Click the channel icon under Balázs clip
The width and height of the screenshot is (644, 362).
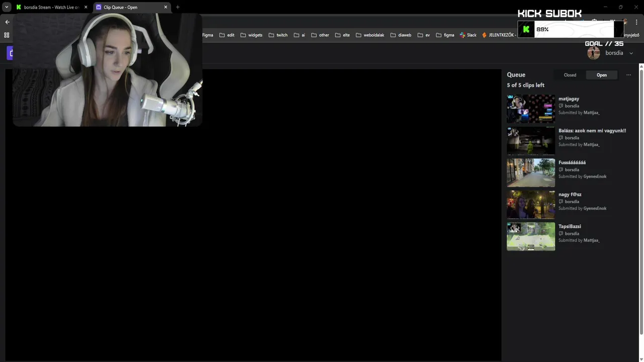pyautogui.click(x=561, y=138)
